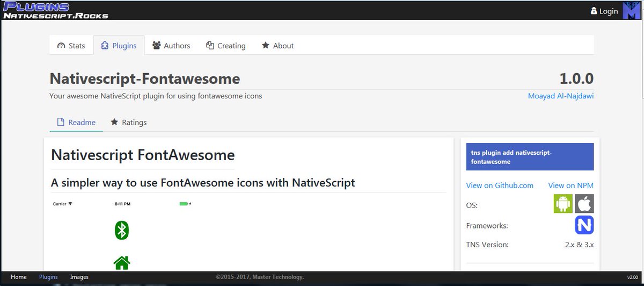Open the Creating tab
The width and height of the screenshot is (644, 286).
tap(225, 46)
